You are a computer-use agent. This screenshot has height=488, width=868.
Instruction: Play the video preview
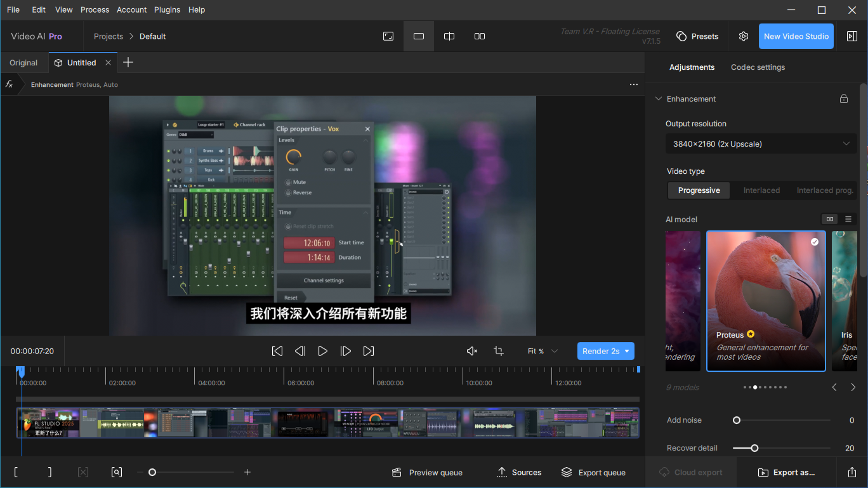[x=323, y=351]
